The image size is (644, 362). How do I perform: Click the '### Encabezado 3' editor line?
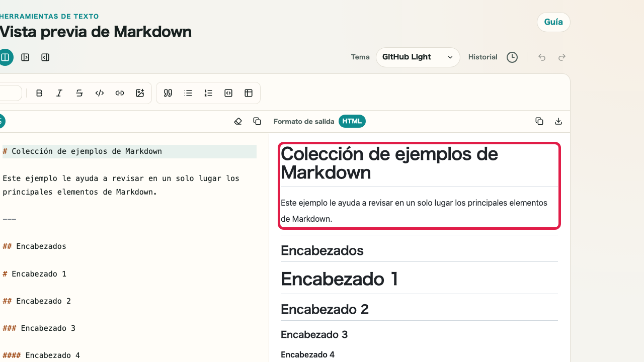[x=39, y=328]
